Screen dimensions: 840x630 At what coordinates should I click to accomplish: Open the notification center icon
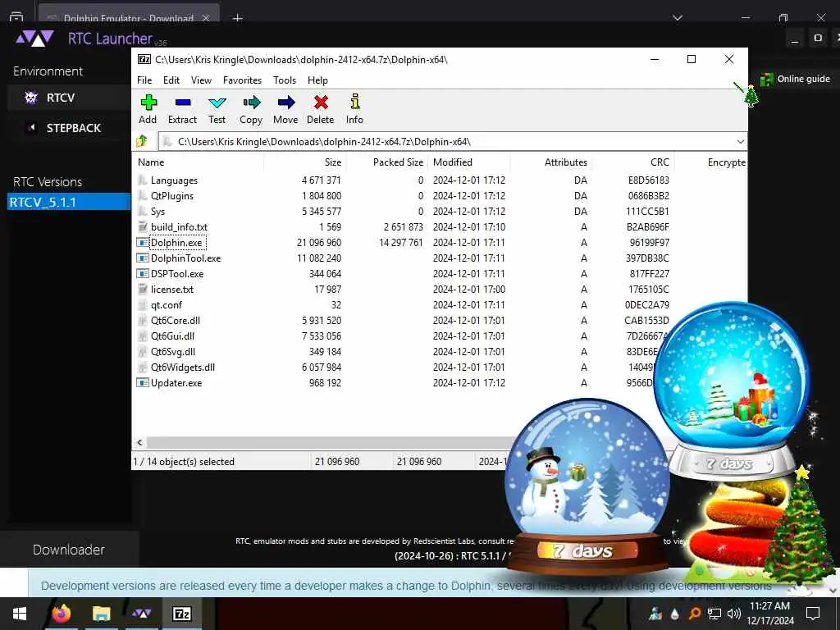pos(813,614)
